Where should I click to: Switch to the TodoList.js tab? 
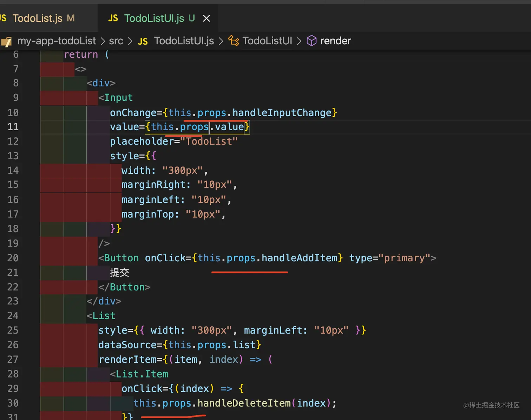[x=37, y=18]
